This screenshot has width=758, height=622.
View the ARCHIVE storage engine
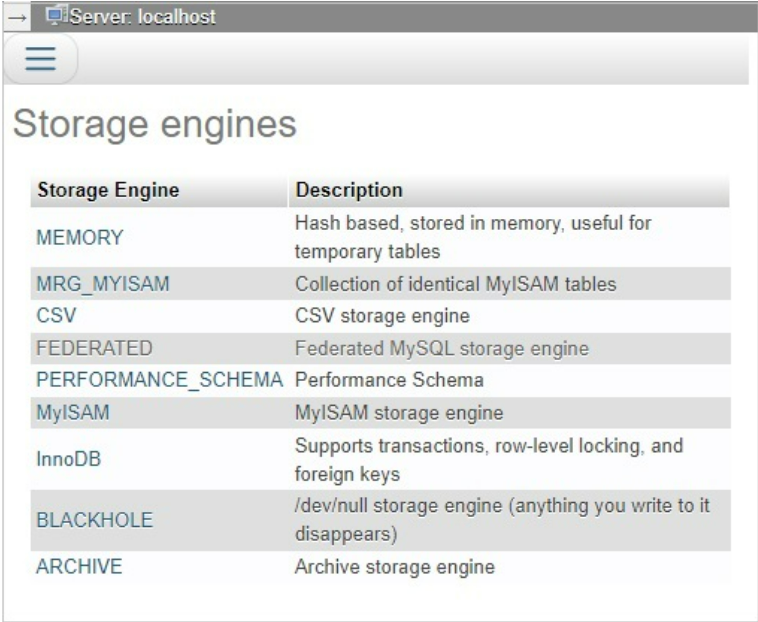pyautogui.click(x=79, y=567)
